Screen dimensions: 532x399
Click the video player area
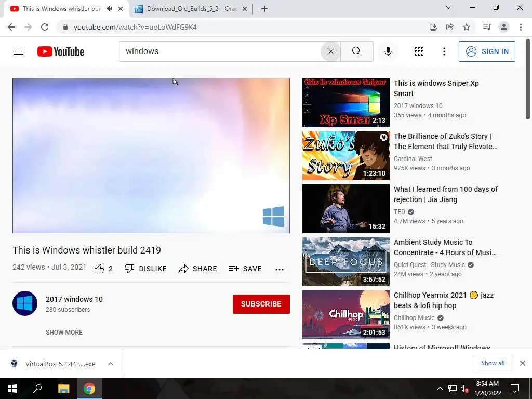tap(151, 156)
